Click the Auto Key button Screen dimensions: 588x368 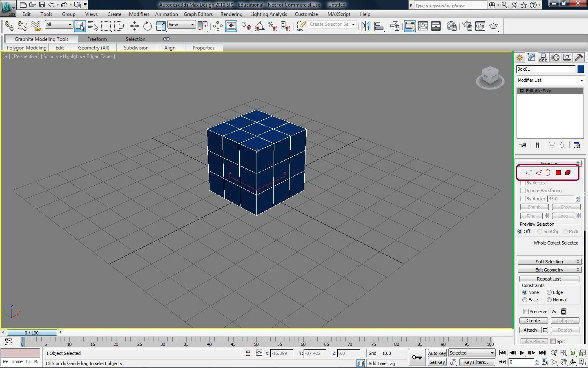pos(437,353)
